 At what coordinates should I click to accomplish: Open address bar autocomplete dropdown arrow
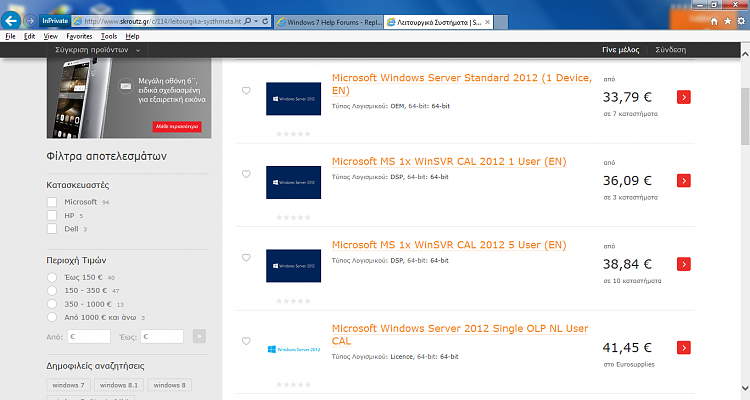[256, 21]
